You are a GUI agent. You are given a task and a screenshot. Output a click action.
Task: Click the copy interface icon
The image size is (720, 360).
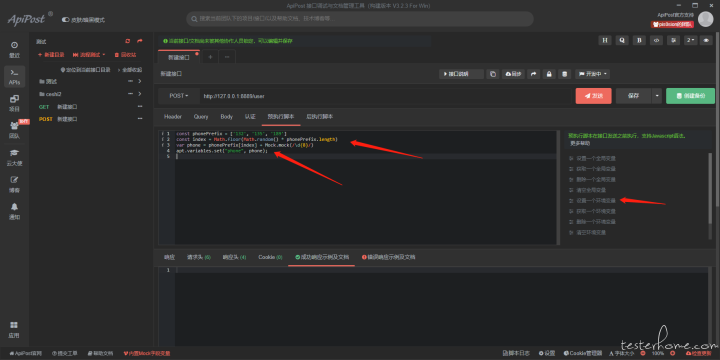[x=493, y=74]
